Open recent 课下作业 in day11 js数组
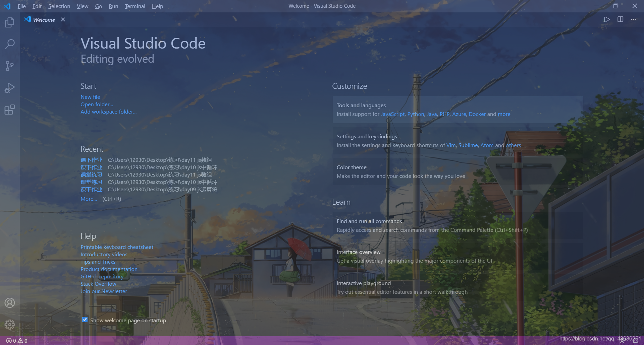644x345 pixels. [91, 160]
